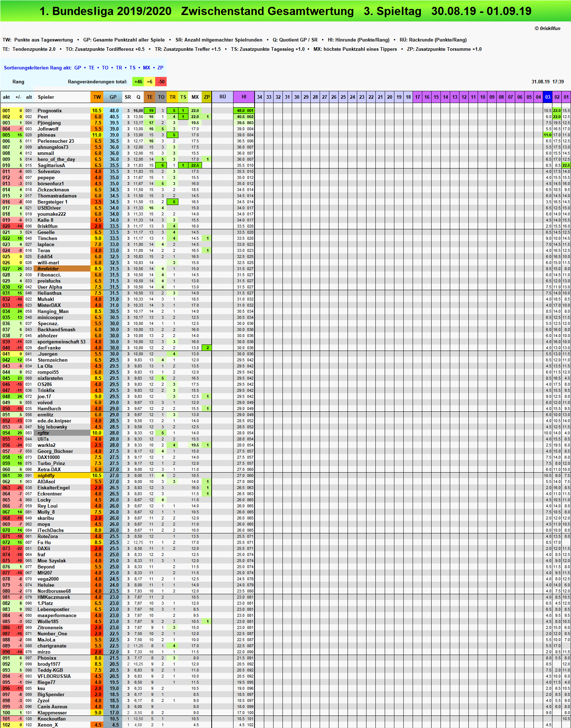Click the GP column header

(x=113, y=97)
